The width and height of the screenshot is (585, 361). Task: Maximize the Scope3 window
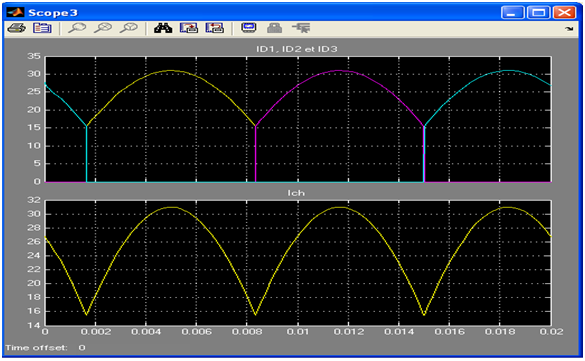click(x=538, y=13)
